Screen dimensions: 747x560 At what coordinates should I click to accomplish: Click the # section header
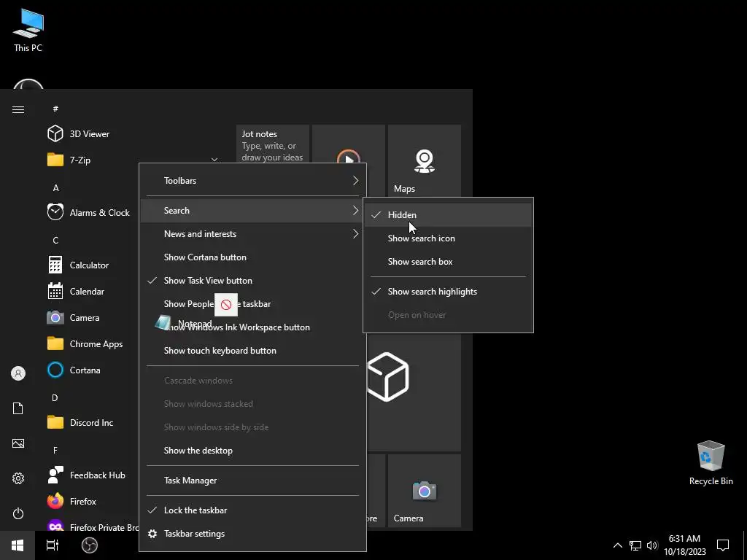[x=55, y=109]
